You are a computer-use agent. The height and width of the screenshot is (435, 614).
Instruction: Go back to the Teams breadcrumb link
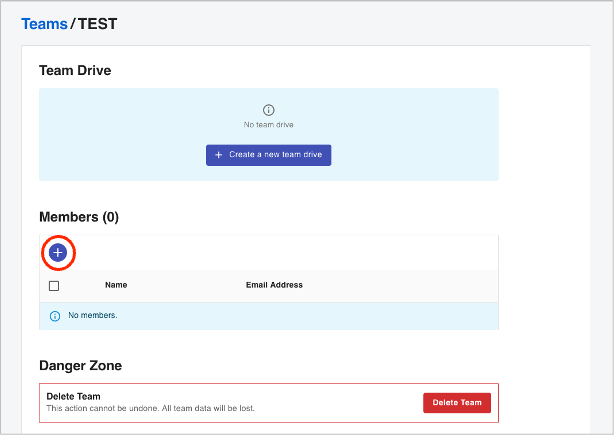(x=44, y=23)
